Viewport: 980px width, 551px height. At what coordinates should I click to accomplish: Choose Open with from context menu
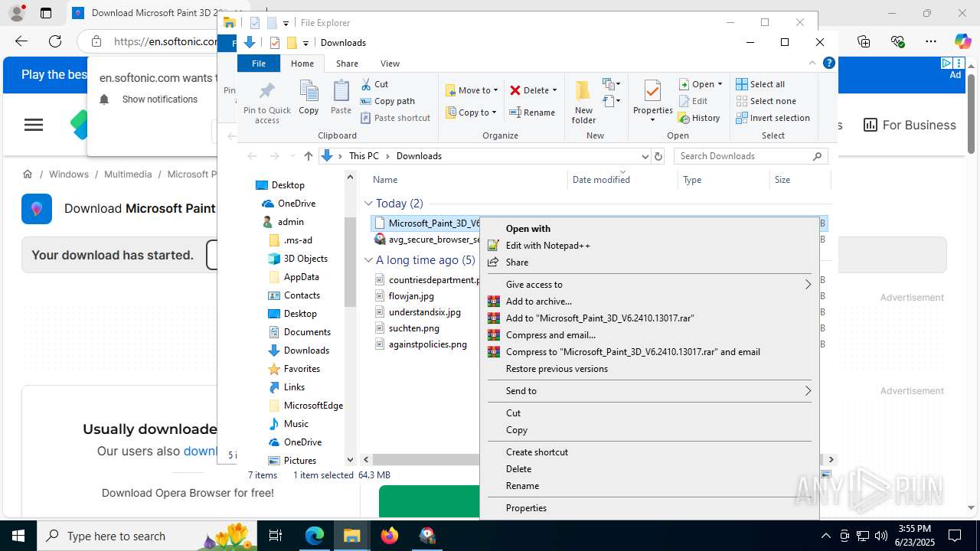coord(649,229)
